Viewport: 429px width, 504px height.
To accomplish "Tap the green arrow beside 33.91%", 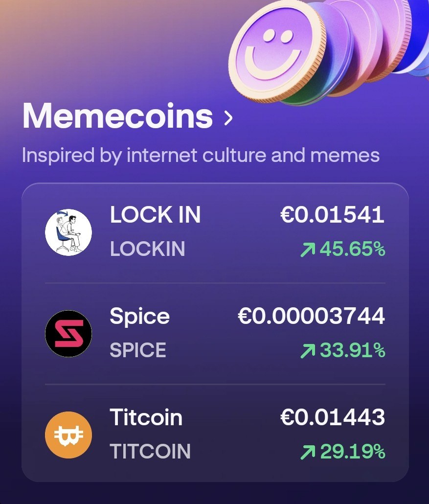I will (308, 351).
